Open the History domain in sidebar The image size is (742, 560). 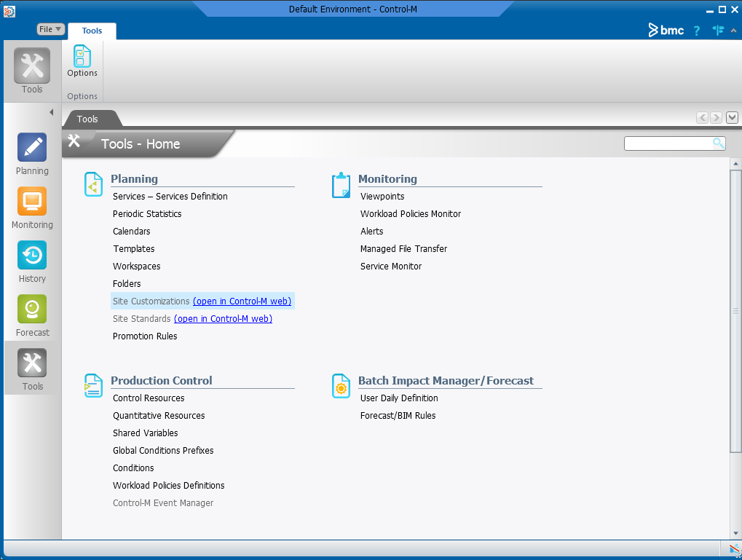coord(32,262)
